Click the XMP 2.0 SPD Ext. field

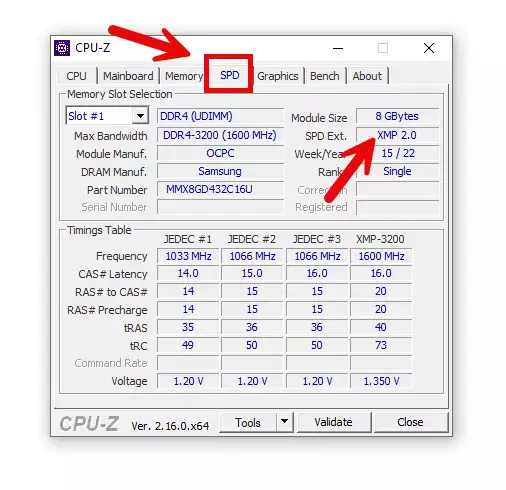[397, 135]
